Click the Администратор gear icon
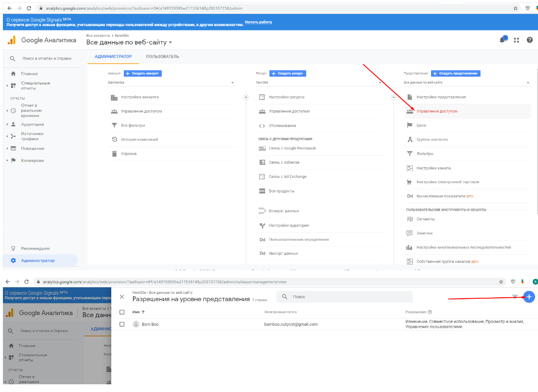 14,261
